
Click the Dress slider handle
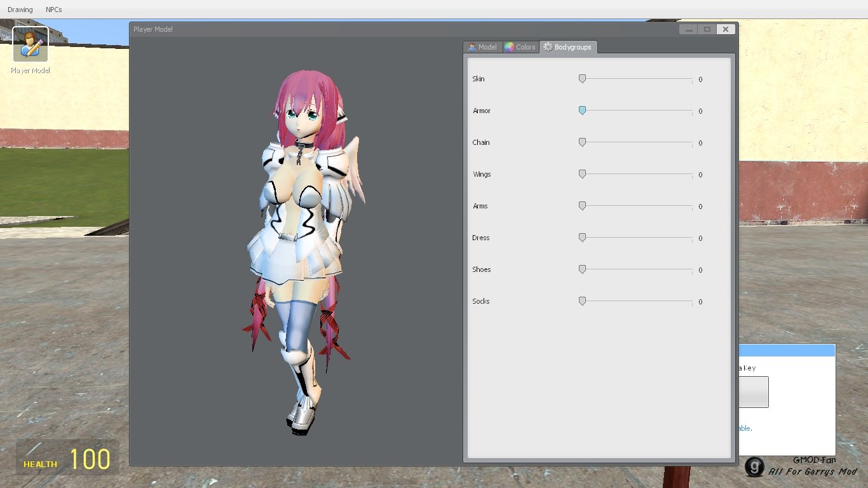(x=582, y=238)
